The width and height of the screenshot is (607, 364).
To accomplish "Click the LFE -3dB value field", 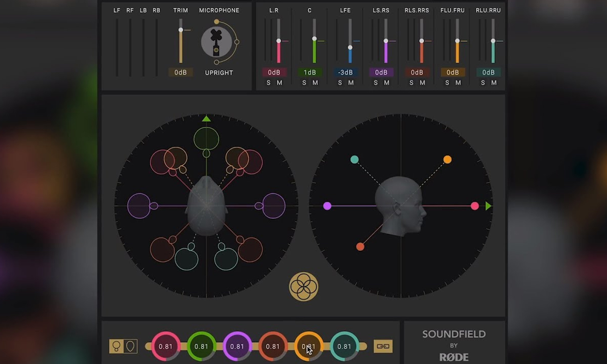I will tap(346, 72).
